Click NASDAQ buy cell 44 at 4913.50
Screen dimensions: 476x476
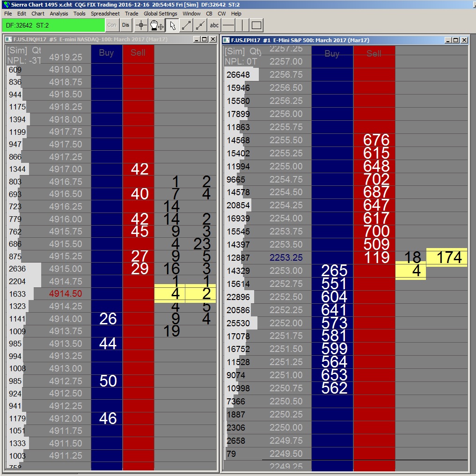pos(107,344)
